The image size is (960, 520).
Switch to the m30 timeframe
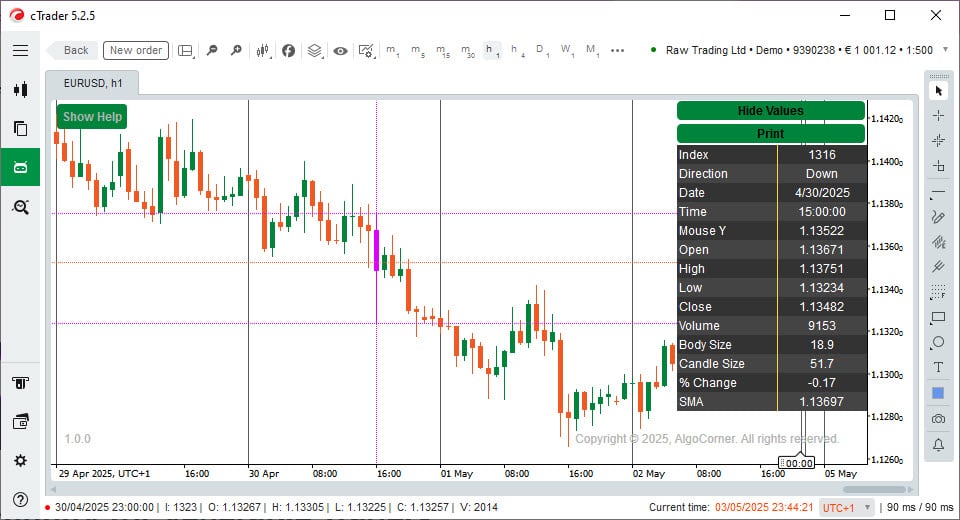[468, 51]
